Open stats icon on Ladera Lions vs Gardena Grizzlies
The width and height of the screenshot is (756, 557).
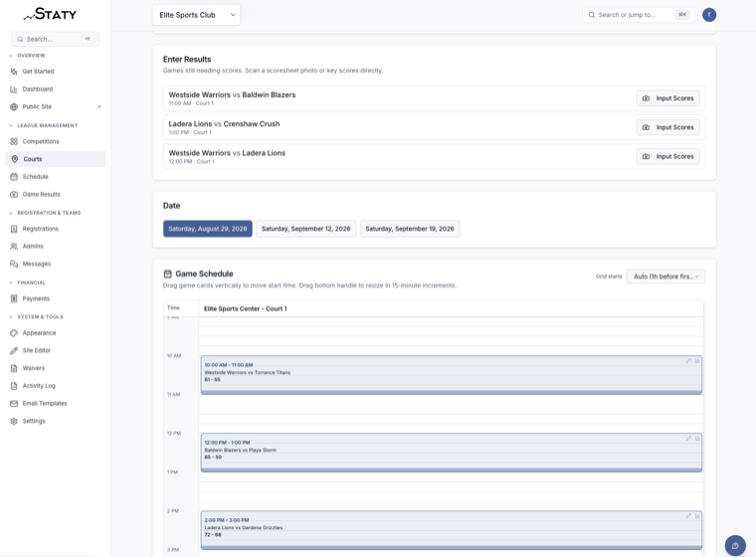click(x=697, y=516)
